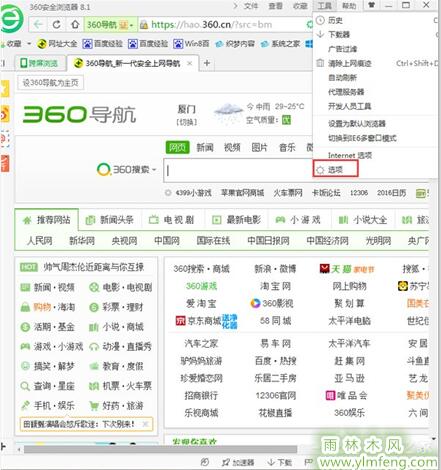This screenshot has width=441, height=470.
Task: Dismiss the yellow news notice bar
Action: tap(145, 424)
